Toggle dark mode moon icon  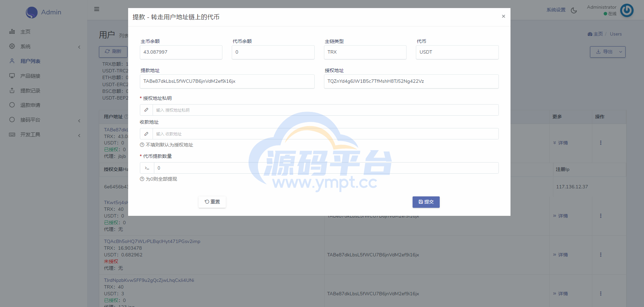[x=574, y=10]
